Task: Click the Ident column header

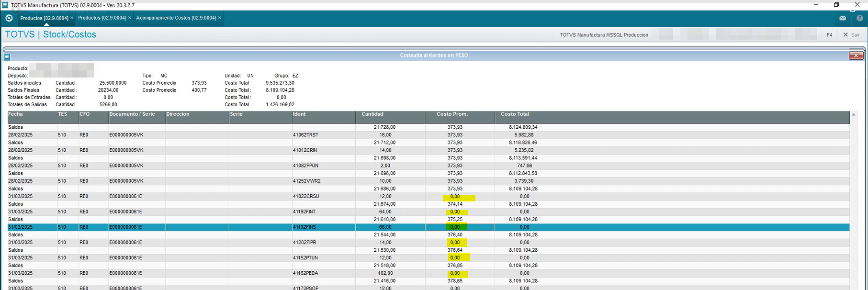Action: pyautogui.click(x=324, y=117)
